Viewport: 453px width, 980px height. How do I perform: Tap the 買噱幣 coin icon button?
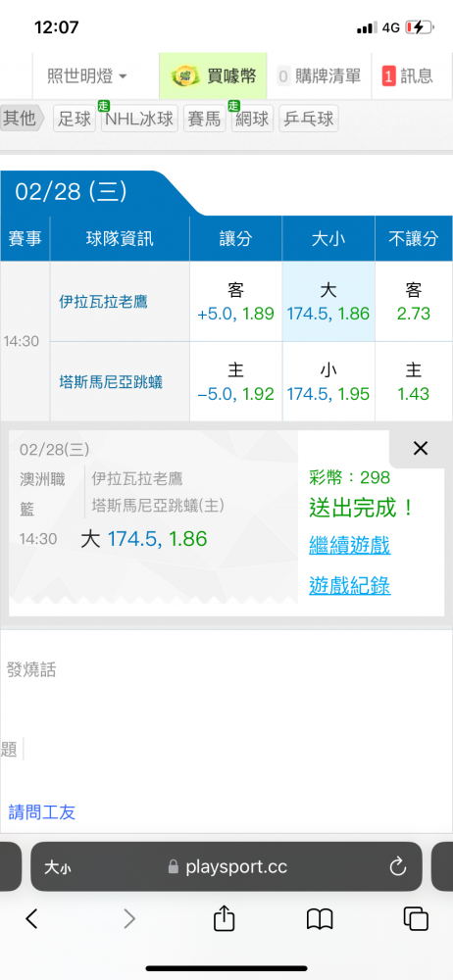pyautogui.click(x=214, y=76)
